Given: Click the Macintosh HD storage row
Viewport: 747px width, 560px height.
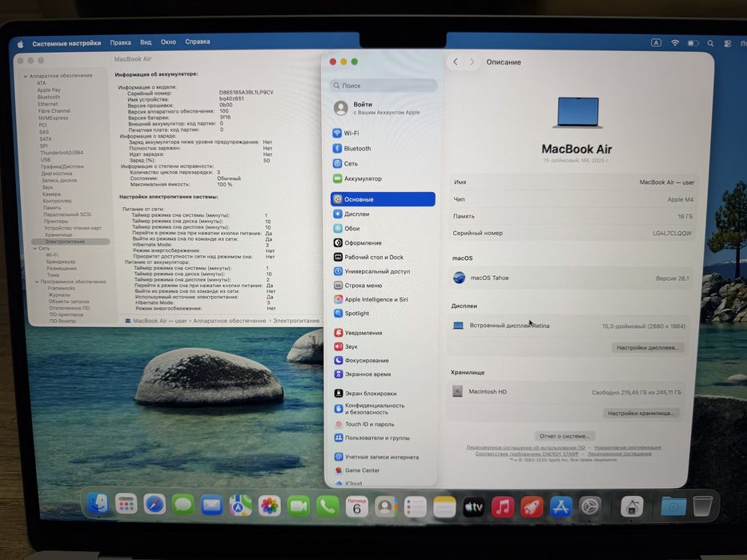Looking at the screenshot, I should 568,392.
